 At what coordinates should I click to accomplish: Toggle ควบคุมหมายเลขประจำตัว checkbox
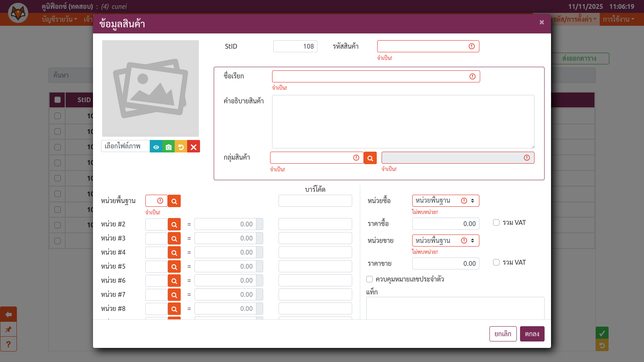point(369,279)
